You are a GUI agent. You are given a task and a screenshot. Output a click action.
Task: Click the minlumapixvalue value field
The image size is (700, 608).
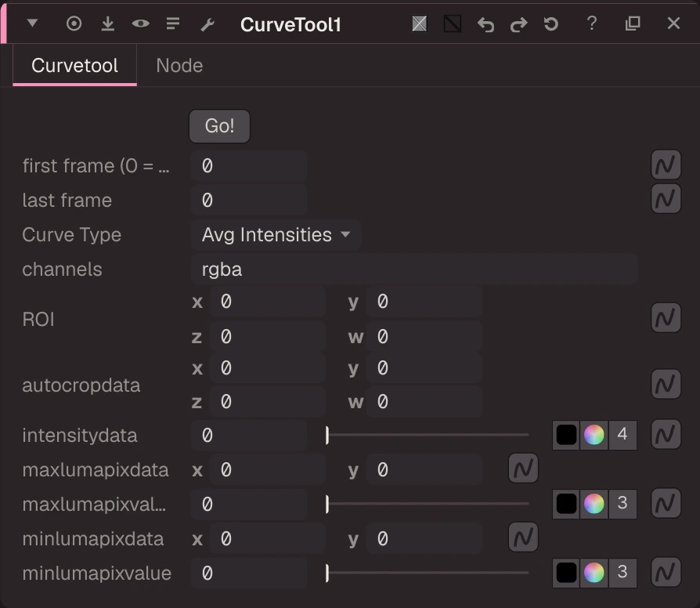(249, 574)
